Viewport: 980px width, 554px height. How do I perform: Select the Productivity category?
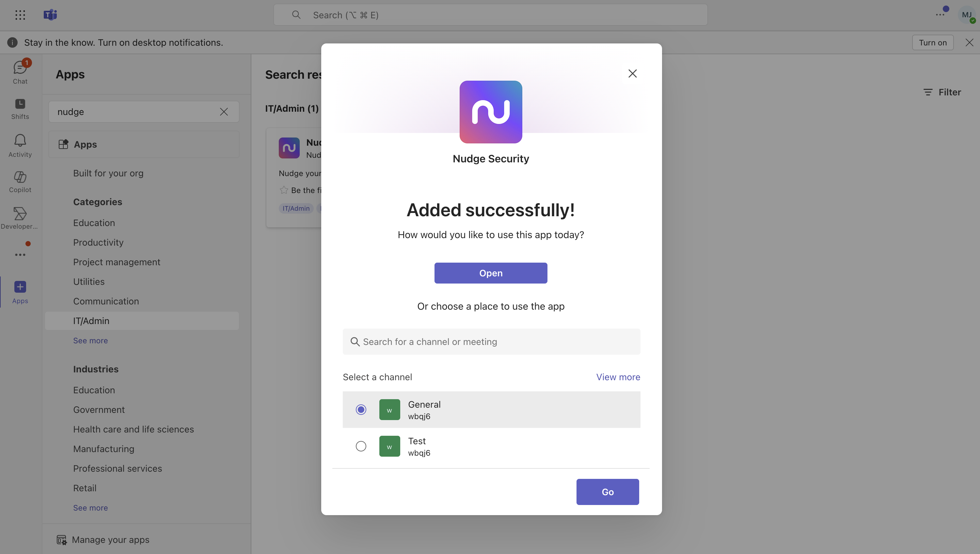coord(98,242)
